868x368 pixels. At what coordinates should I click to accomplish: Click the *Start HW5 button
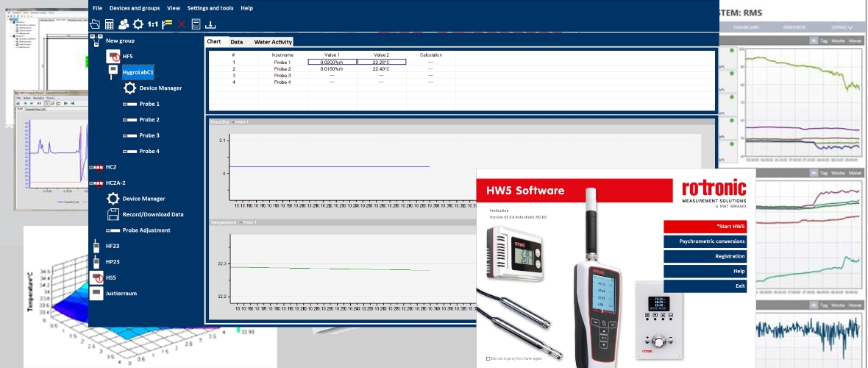point(705,227)
